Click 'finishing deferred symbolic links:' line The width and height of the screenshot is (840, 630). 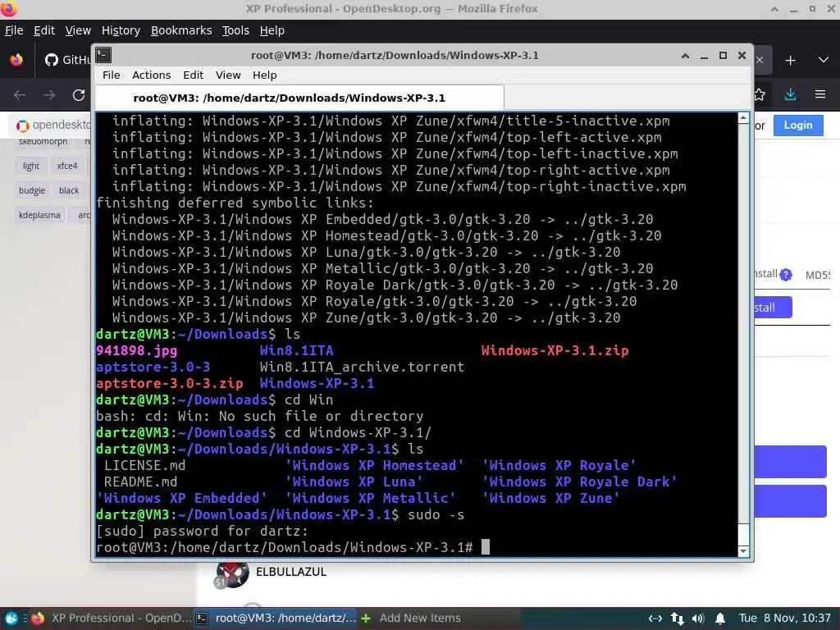pyautogui.click(x=235, y=203)
